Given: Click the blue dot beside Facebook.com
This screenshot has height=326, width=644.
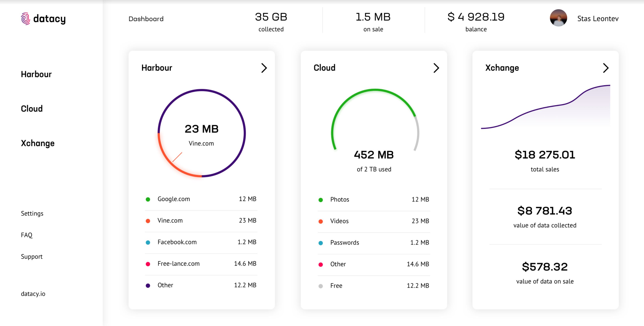Looking at the screenshot, I should click(x=148, y=242).
